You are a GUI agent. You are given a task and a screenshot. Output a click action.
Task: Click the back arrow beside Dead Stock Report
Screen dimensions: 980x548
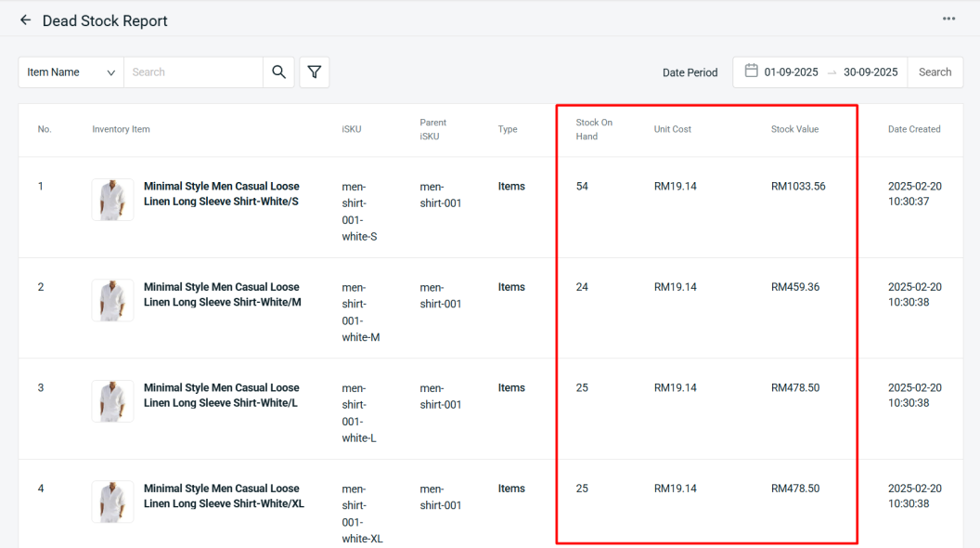point(25,20)
